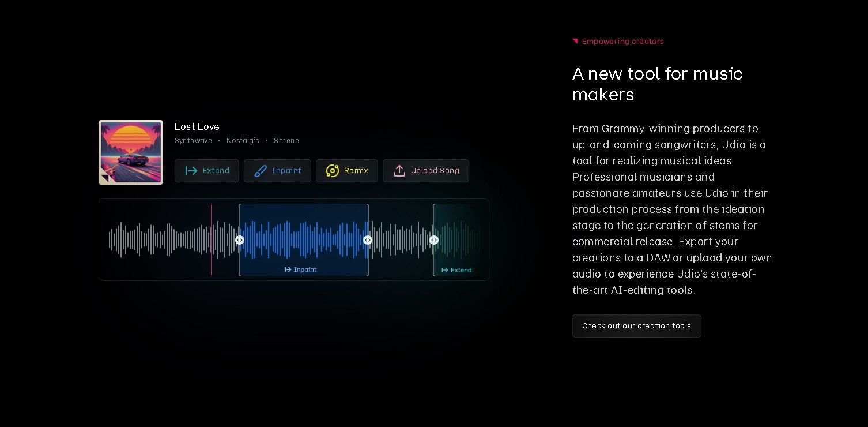Select the Nostalgic mood tag

point(243,141)
